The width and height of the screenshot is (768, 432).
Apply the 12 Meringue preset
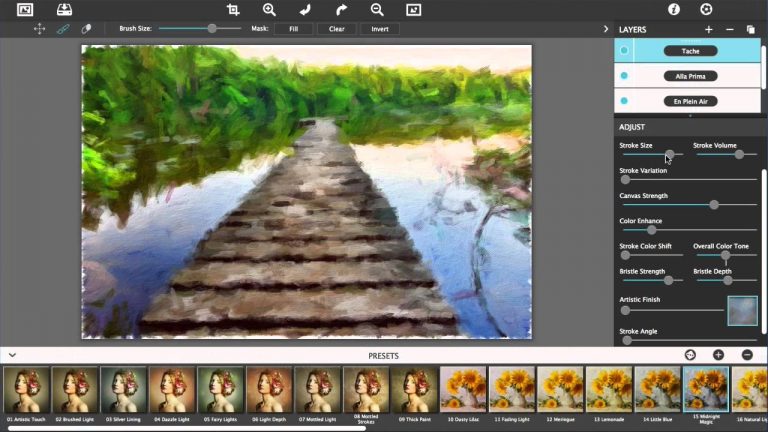click(x=560, y=390)
